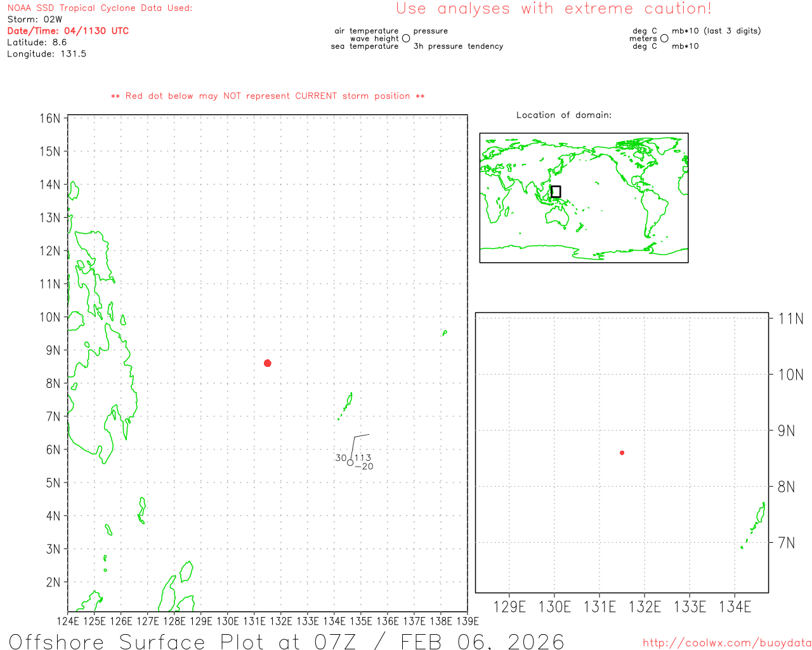Select the world map domain thumbnail
Screen dimensions: 812x650
point(584,197)
